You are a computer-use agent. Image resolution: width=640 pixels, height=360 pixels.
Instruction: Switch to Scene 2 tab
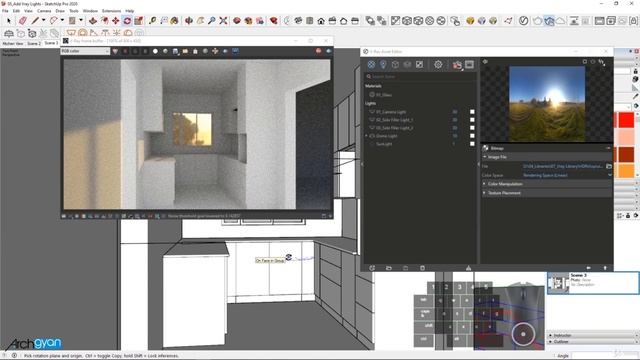click(x=34, y=43)
